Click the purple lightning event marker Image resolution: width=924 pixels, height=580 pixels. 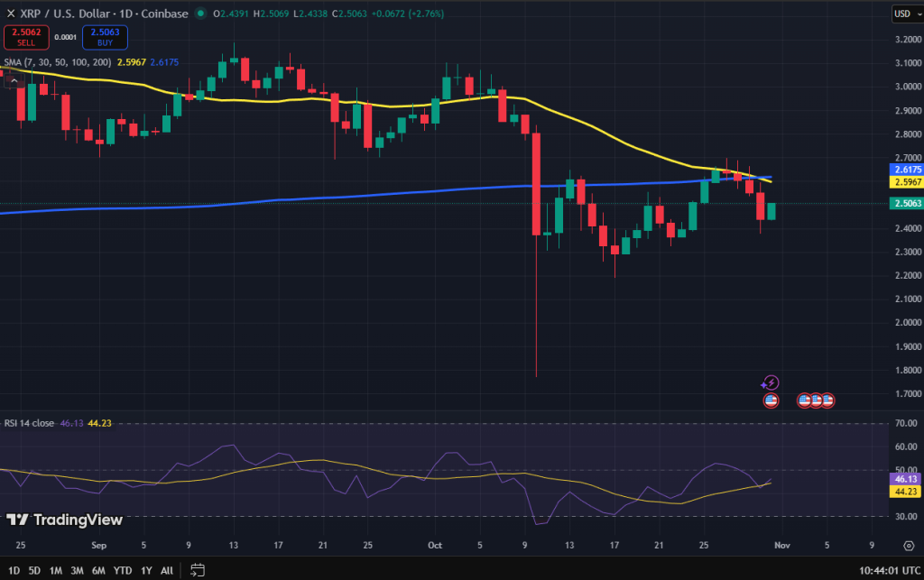[x=771, y=383]
